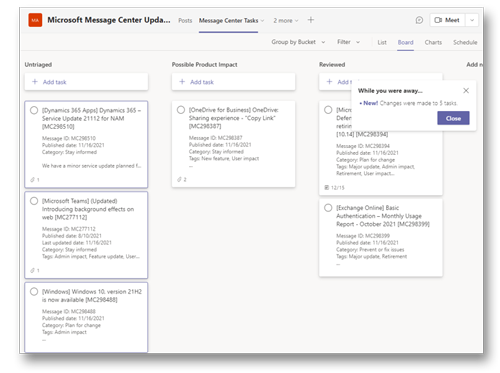Click the Add new bucket link

pyautogui.click(x=474, y=65)
